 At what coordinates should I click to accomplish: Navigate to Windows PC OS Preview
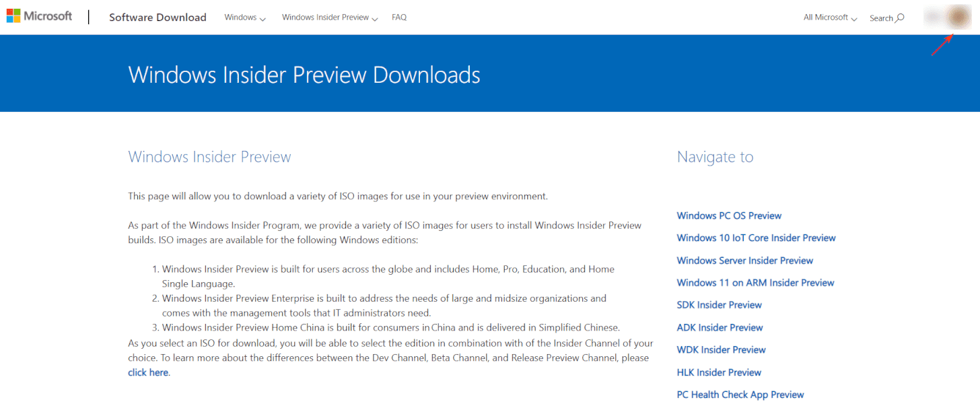pos(729,215)
